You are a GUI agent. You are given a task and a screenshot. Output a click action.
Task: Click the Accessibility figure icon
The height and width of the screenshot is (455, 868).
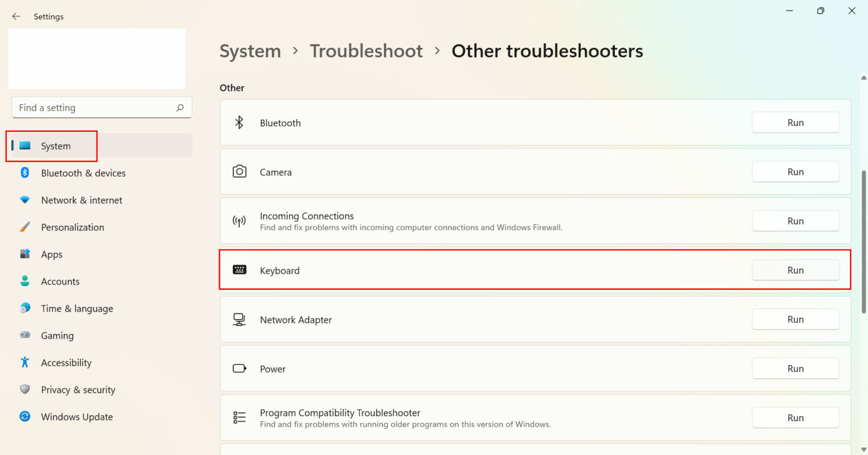[x=25, y=362]
